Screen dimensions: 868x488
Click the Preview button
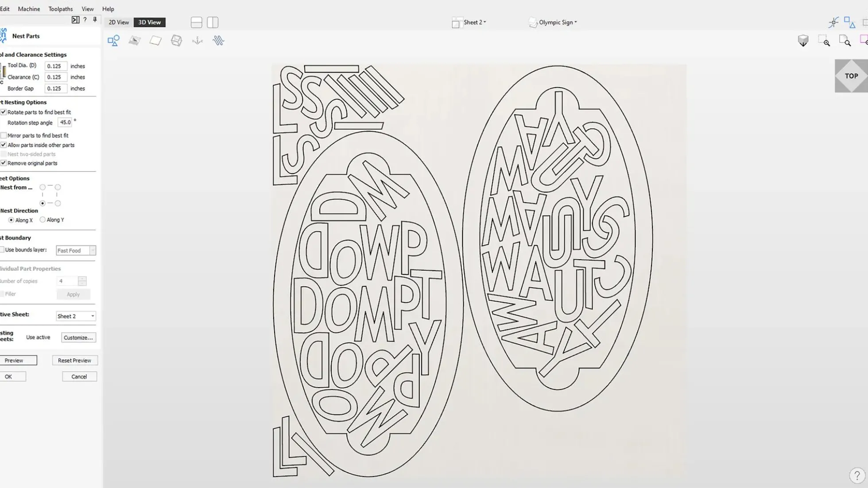click(18, 361)
